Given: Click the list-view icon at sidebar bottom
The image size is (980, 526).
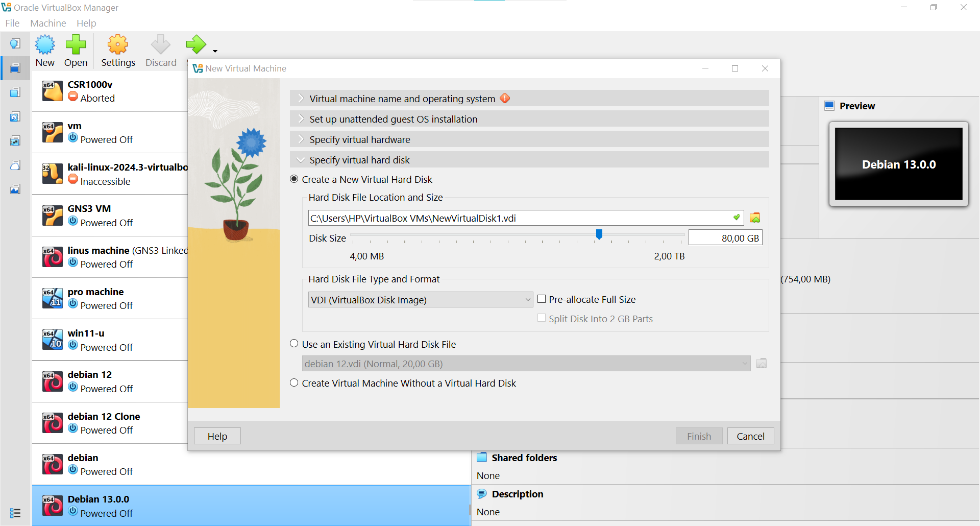Looking at the screenshot, I should point(15,513).
